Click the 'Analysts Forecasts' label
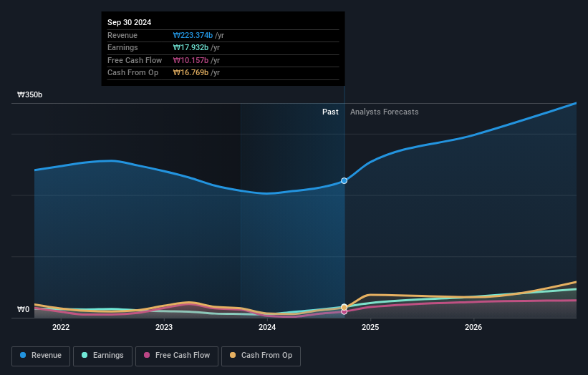The image size is (588, 375). [x=385, y=112]
